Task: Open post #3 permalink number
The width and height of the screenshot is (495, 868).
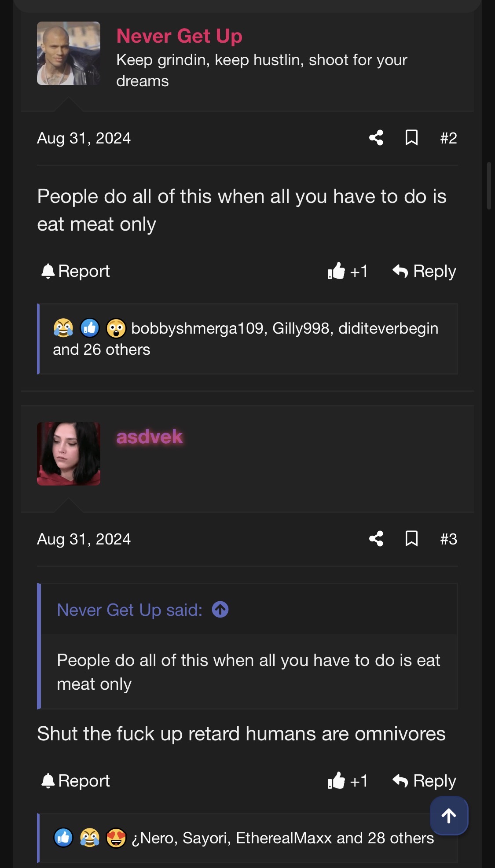Action: [448, 539]
